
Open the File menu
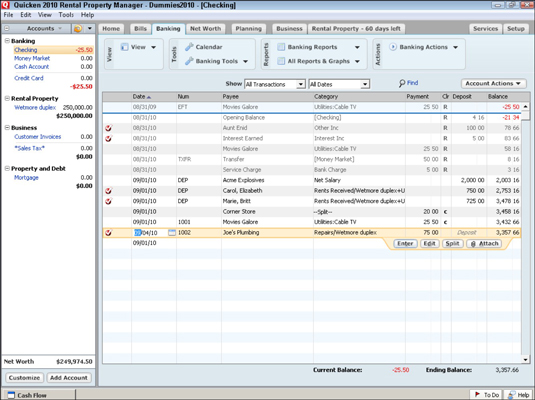point(8,15)
